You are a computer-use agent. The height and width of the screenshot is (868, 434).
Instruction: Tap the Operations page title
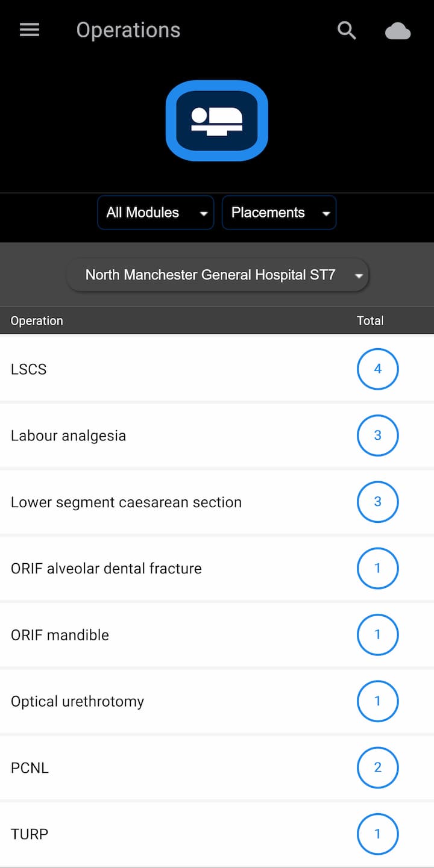point(128,30)
